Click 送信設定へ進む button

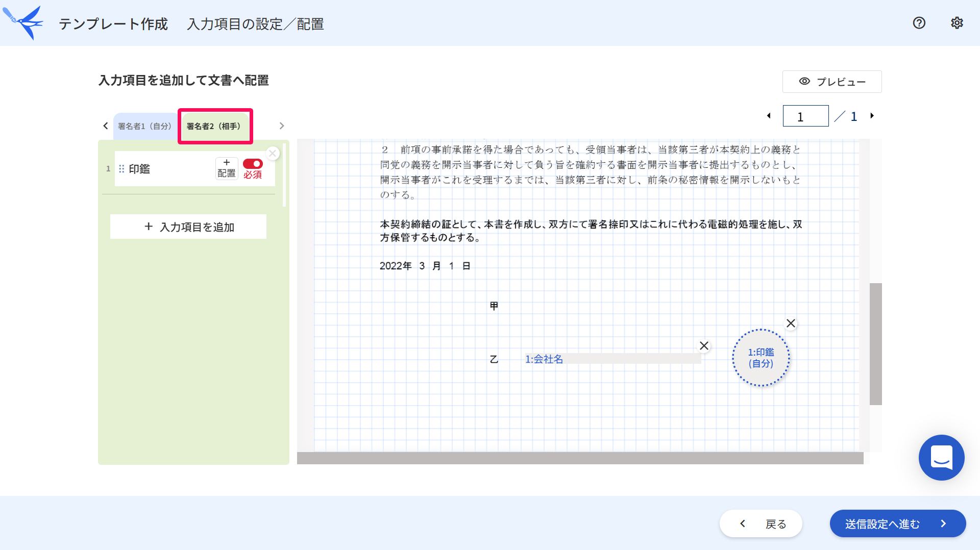click(x=898, y=523)
